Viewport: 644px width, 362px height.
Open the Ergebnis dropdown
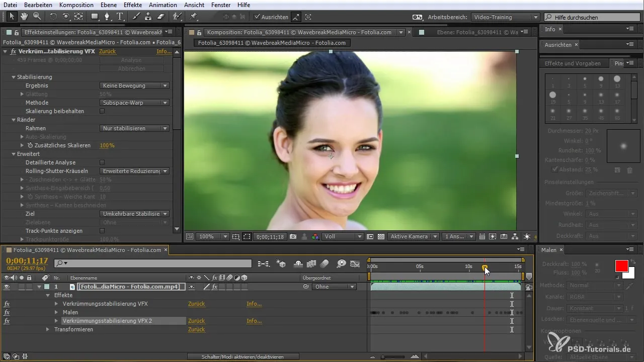click(134, 85)
